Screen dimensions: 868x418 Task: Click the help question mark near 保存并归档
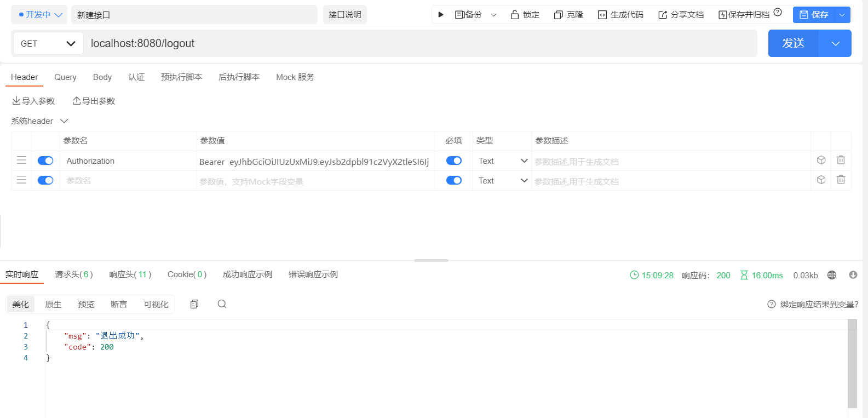tap(778, 12)
